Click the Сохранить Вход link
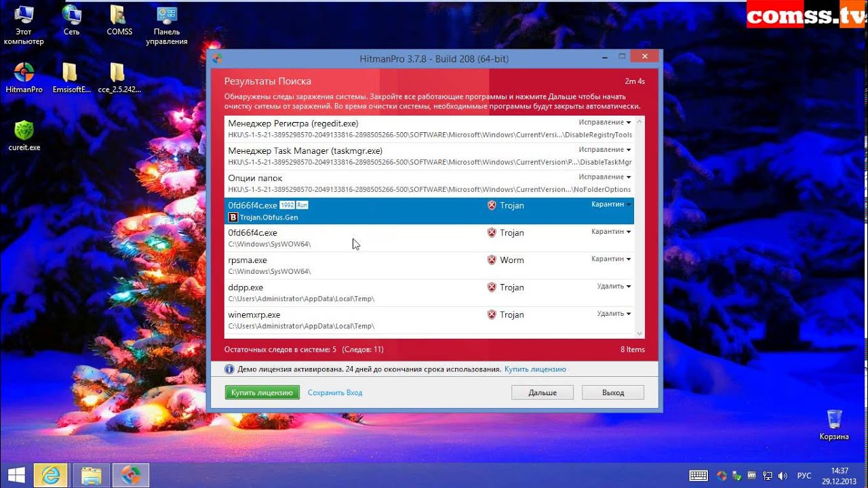The width and height of the screenshot is (868, 488). point(335,392)
